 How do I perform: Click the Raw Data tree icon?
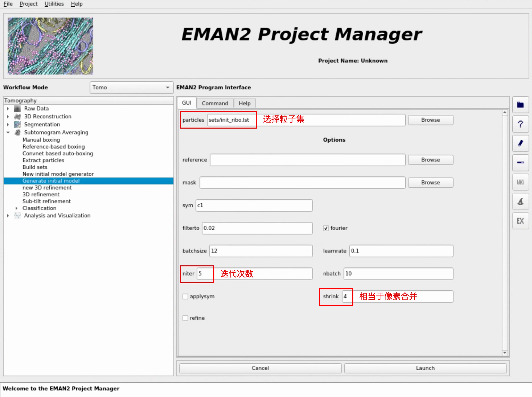pos(17,109)
